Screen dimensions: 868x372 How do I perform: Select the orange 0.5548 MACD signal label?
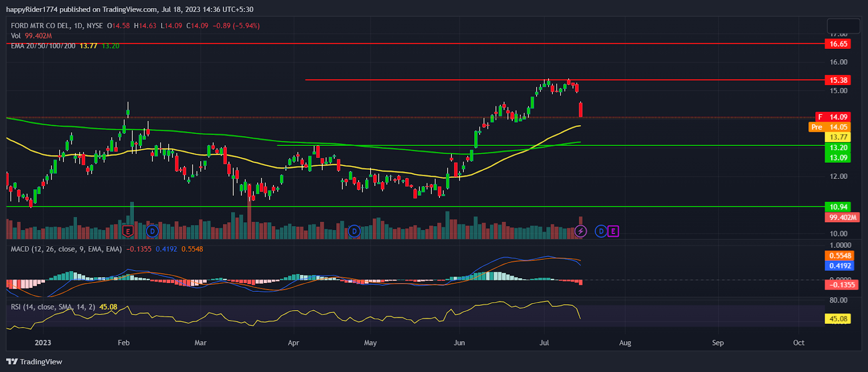coord(840,256)
